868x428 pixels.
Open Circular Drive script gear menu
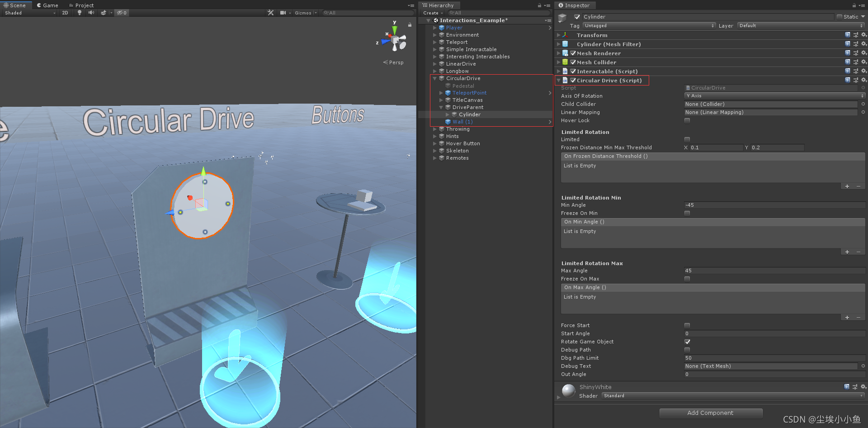point(863,80)
